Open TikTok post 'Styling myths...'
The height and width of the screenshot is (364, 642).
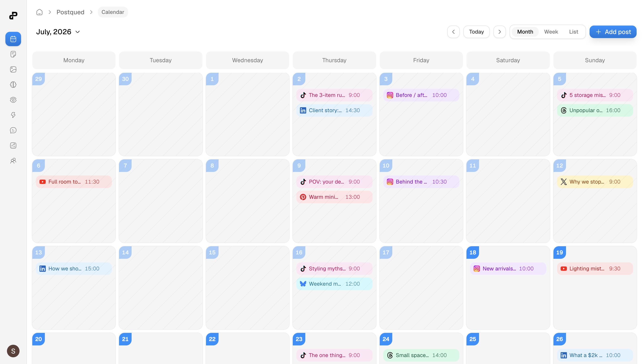[334, 268]
